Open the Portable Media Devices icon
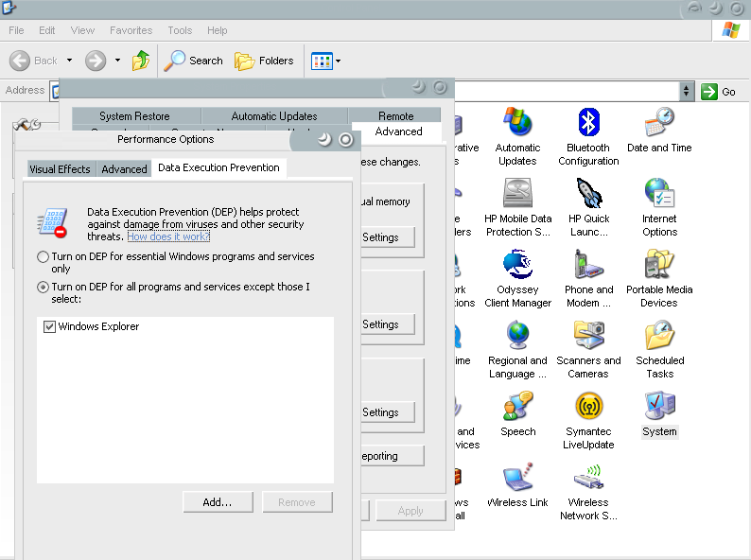 (x=659, y=264)
